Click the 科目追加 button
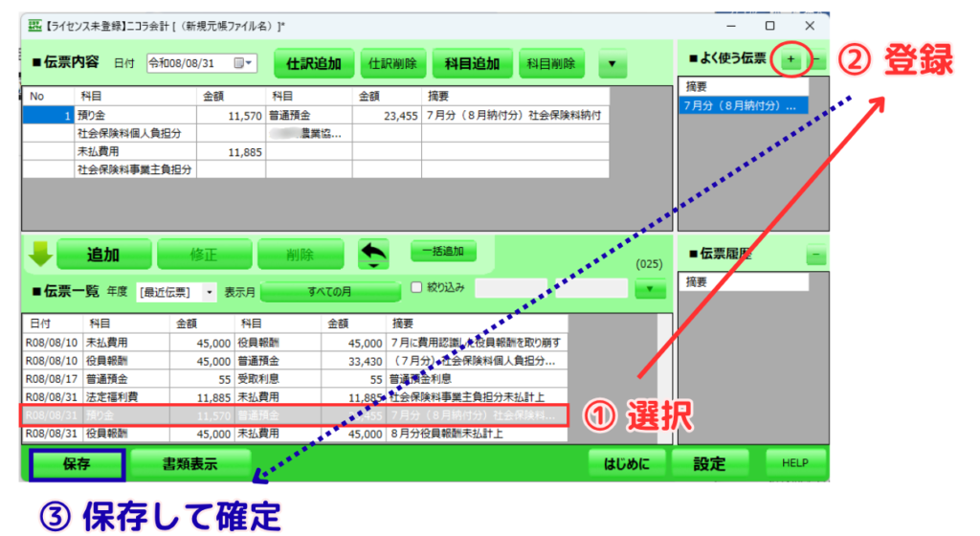The height and width of the screenshot is (536, 980). [472, 64]
